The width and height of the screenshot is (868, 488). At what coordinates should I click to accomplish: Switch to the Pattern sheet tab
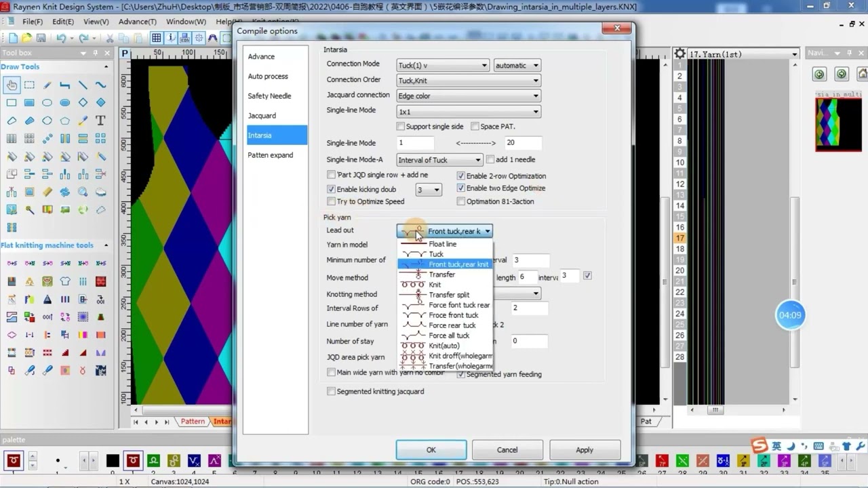pyautogui.click(x=193, y=421)
